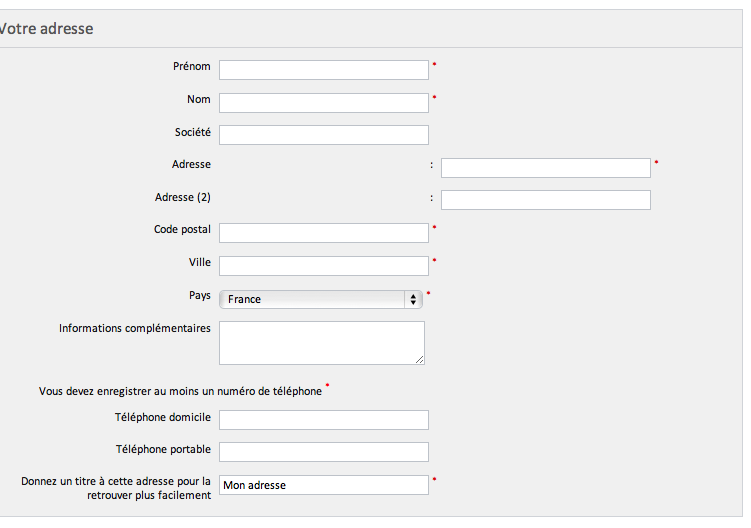
Task: Select the Ville input field
Action: tap(324, 266)
